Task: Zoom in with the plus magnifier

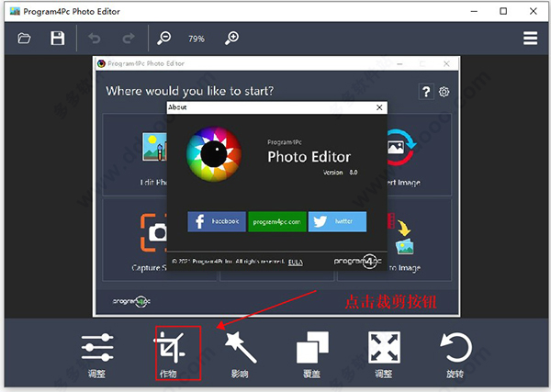Action: point(232,38)
